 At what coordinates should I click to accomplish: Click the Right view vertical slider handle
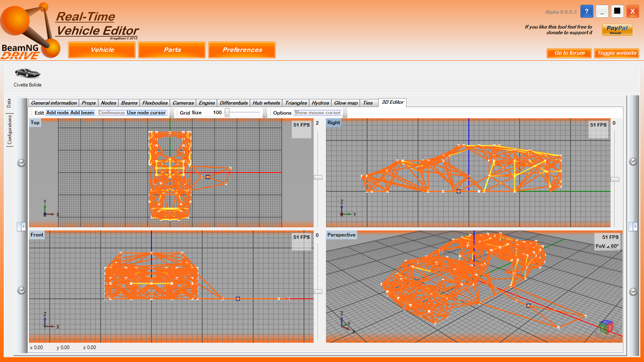pos(615,179)
